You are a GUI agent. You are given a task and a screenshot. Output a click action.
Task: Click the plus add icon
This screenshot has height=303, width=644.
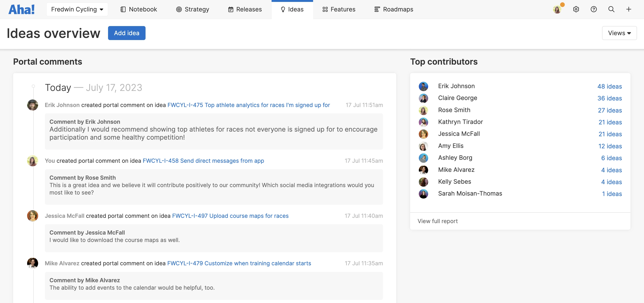[629, 9]
